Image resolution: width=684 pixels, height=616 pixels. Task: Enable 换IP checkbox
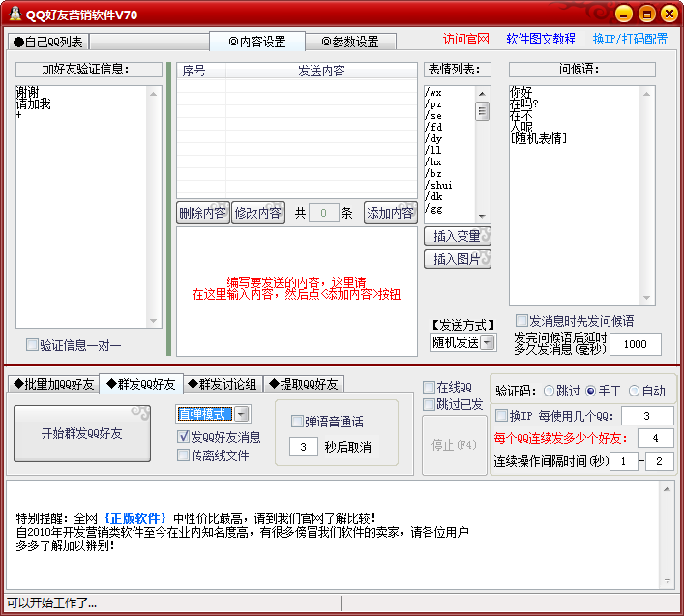pos(502,416)
